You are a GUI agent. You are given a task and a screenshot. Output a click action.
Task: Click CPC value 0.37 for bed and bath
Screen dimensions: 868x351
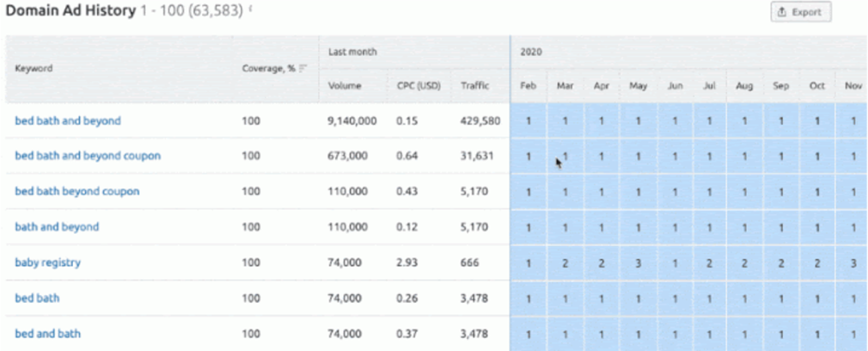[x=406, y=333]
